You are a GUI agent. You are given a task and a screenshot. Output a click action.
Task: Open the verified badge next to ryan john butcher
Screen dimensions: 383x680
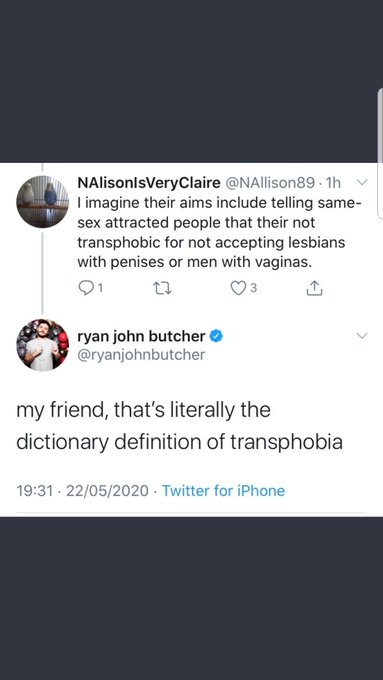click(216, 336)
